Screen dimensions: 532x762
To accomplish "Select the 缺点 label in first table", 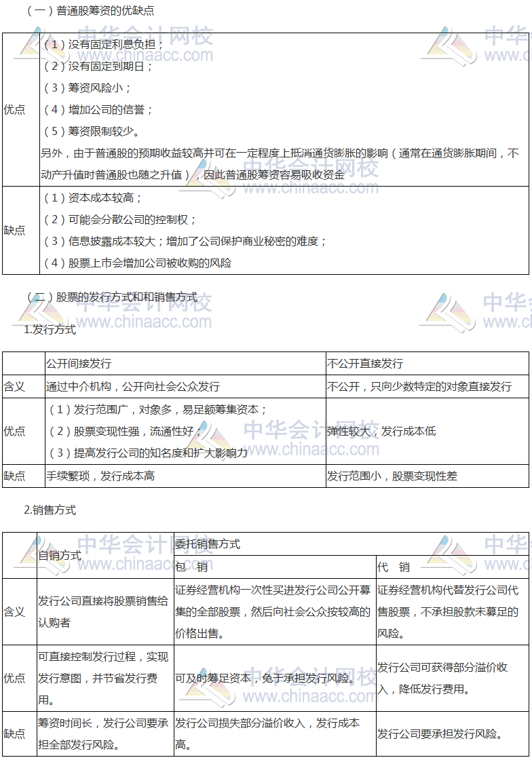I will point(14,230).
